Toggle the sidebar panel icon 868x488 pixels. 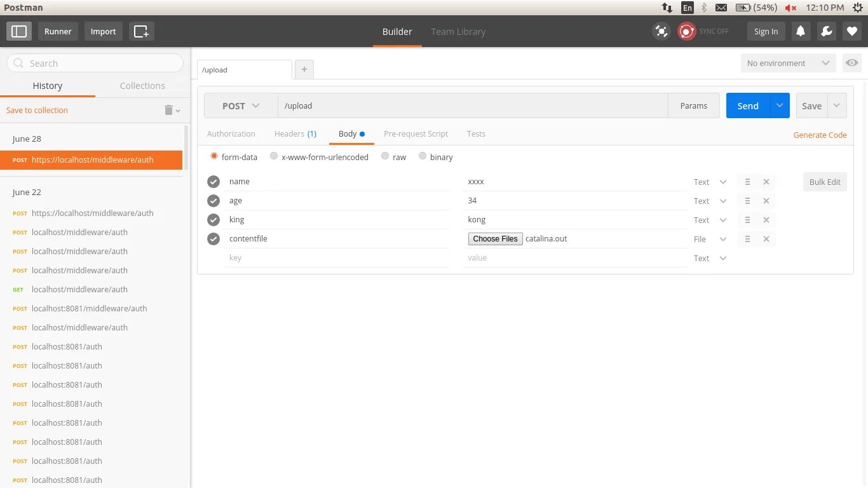pos(19,31)
